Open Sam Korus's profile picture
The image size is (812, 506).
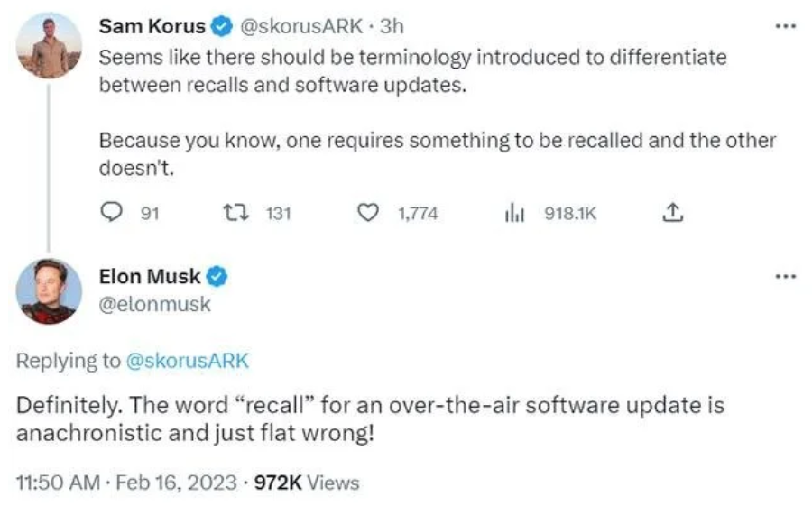[50, 43]
